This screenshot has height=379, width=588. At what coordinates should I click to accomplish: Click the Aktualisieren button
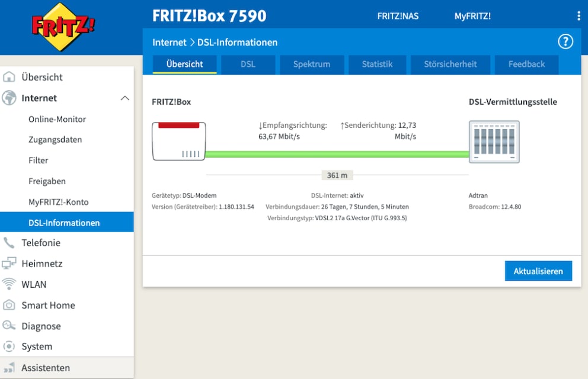tap(538, 271)
